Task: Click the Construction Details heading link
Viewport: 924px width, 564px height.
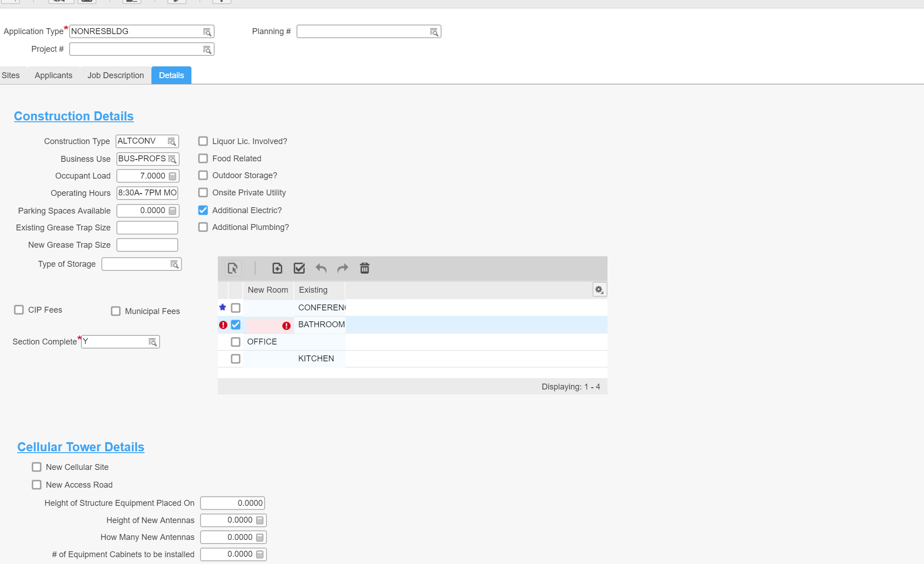Action: [74, 116]
